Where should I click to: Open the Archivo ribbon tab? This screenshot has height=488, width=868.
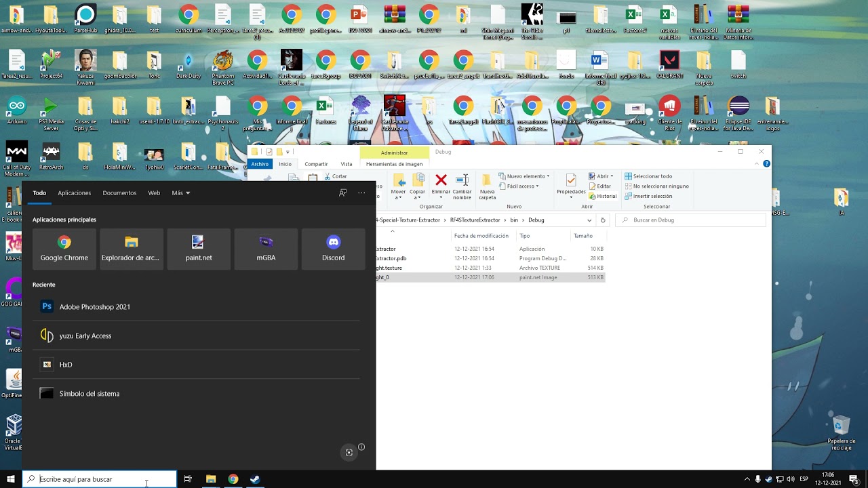coord(260,164)
